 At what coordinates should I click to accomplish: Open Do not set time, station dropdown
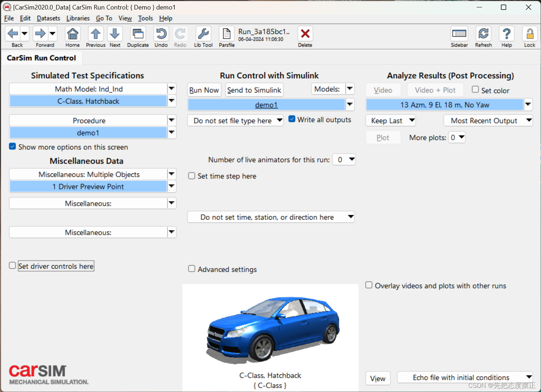click(x=271, y=217)
